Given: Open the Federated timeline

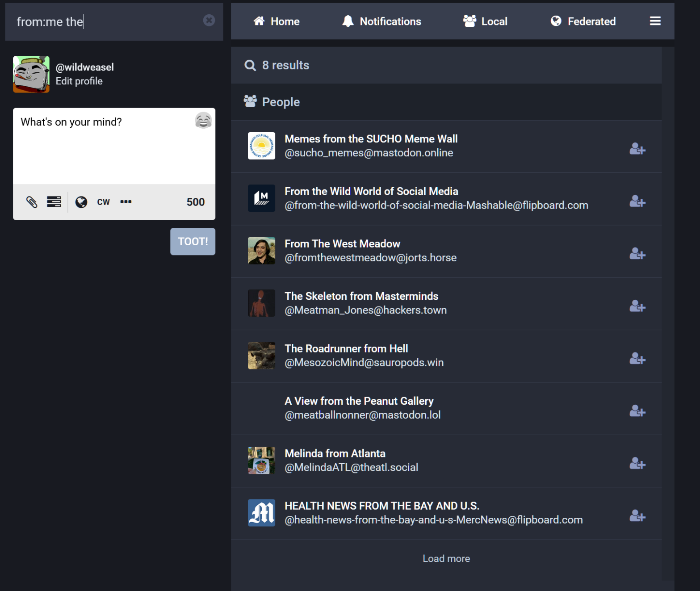Looking at the screenshot, I should (x=583, y=21).
